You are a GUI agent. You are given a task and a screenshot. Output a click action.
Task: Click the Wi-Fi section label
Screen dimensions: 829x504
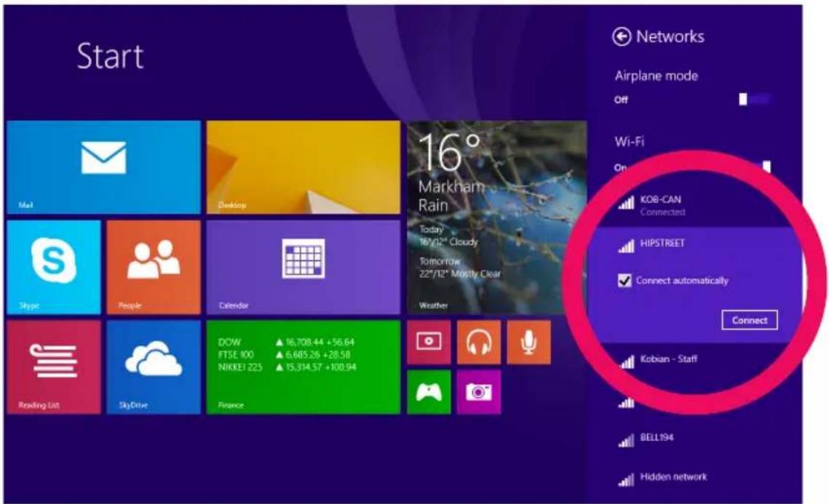[x=629, y=142]
